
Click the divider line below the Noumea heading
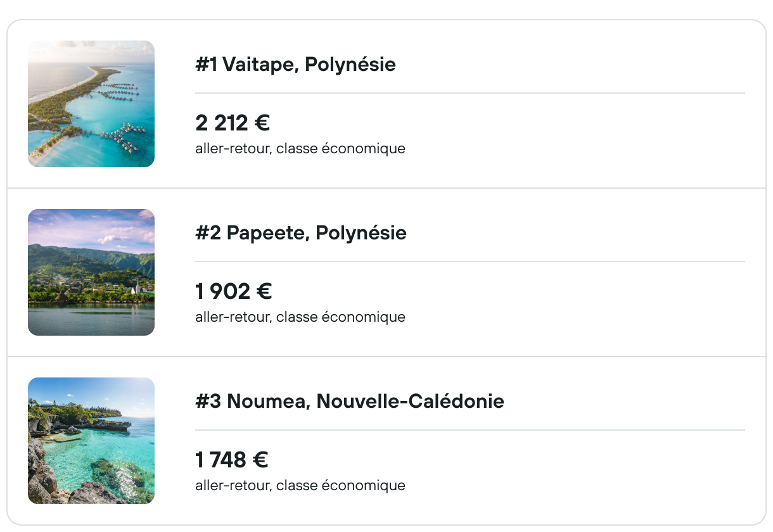point(470,430)
